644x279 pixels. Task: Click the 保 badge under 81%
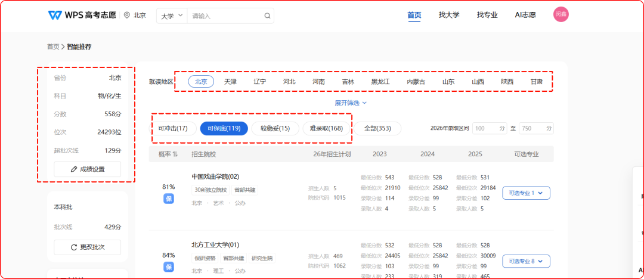click(168, 199)
